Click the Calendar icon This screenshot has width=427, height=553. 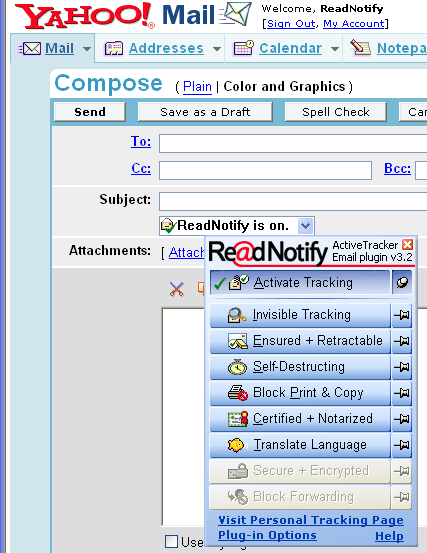(244, 48)
